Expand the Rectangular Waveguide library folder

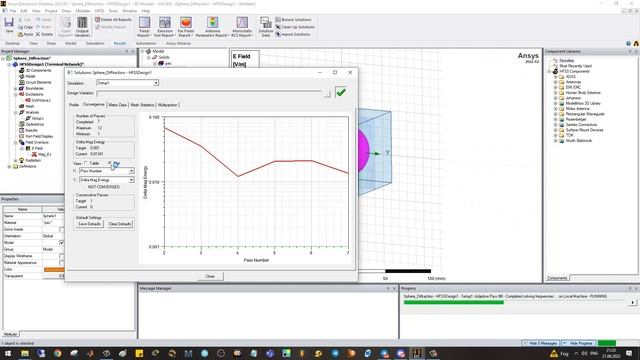point(556,114)
